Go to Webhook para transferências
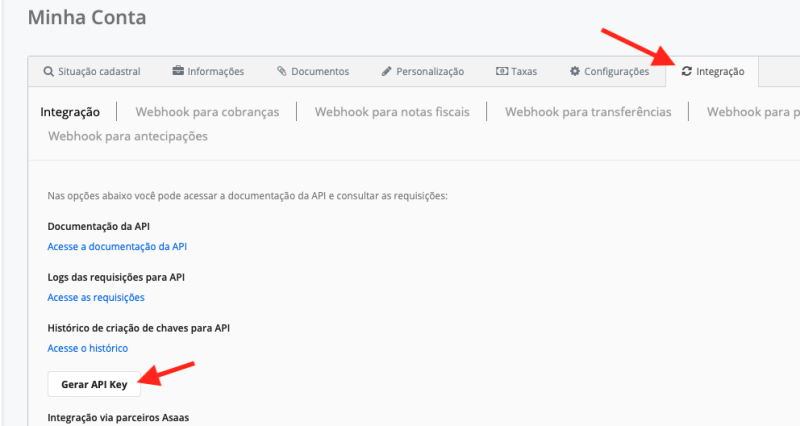800x426 pixels. 588,112
